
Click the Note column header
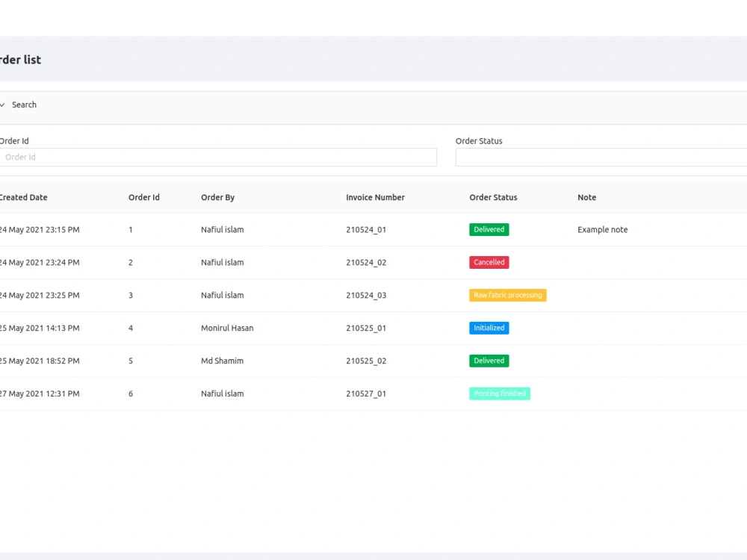(x=586, y=197)
